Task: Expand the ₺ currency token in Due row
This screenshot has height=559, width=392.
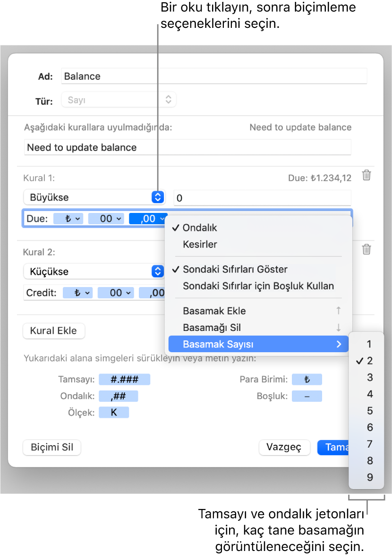Action: [68, 219]
